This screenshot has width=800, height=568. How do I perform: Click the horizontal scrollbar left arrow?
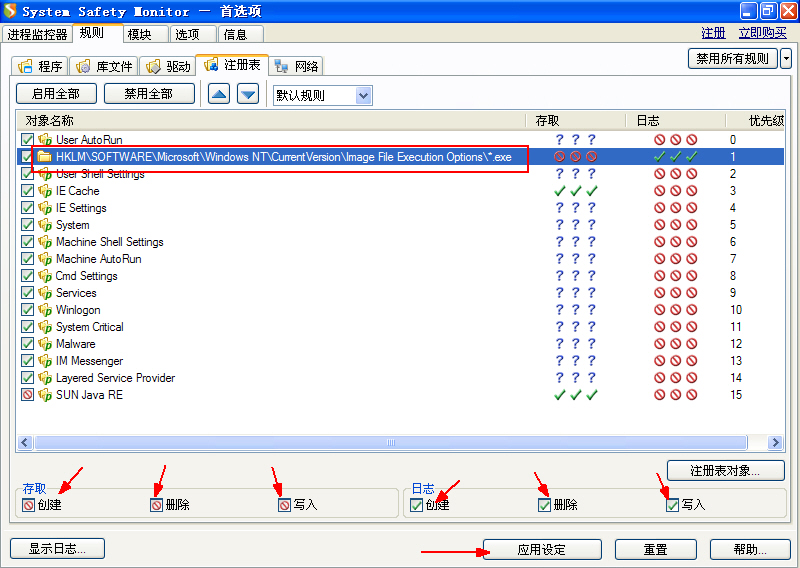click(x=25, y=442)
